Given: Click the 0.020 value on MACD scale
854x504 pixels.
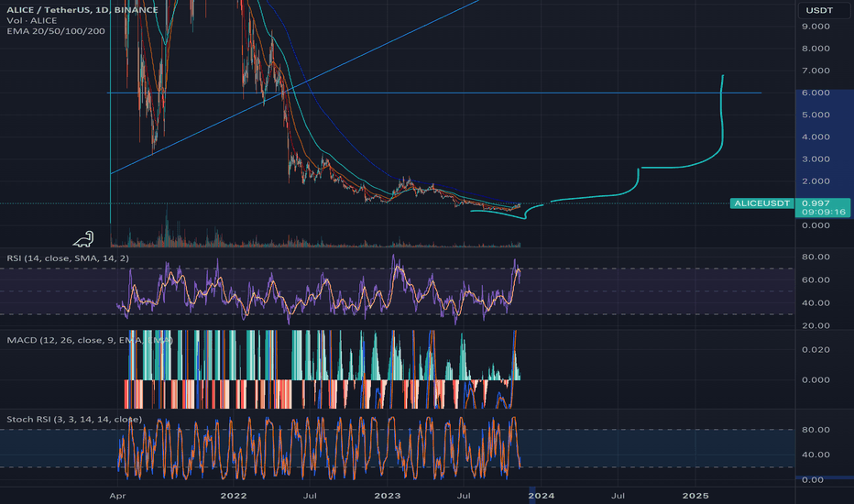Looking at the screenshot, I should [x=816, y=350].
